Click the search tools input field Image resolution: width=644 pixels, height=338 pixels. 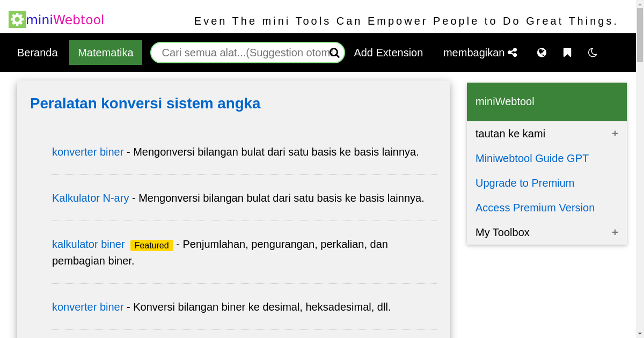(x=241, y=53)
